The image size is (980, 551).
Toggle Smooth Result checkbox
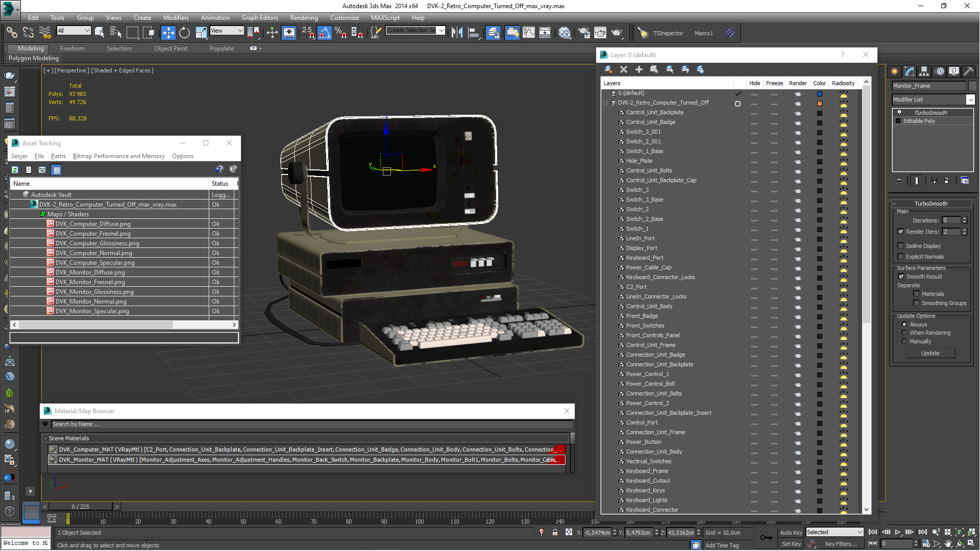click(901, 277)
